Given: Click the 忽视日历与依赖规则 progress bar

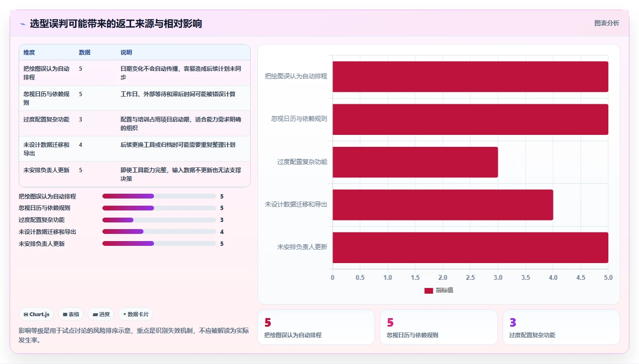Looking at the screenshot, I should pos(159,208).
